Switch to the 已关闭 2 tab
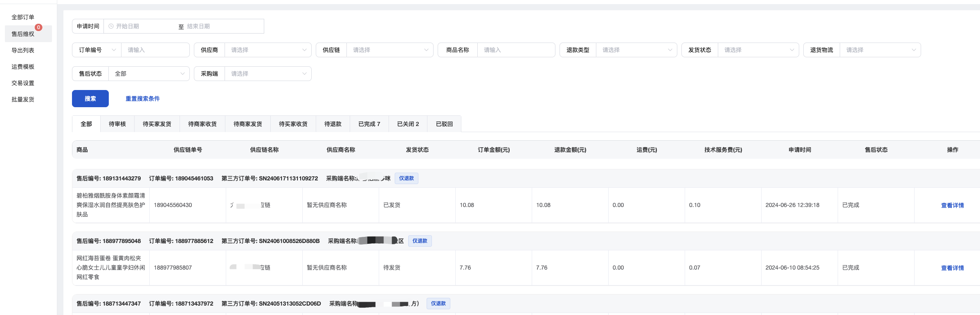 (408, 124)
